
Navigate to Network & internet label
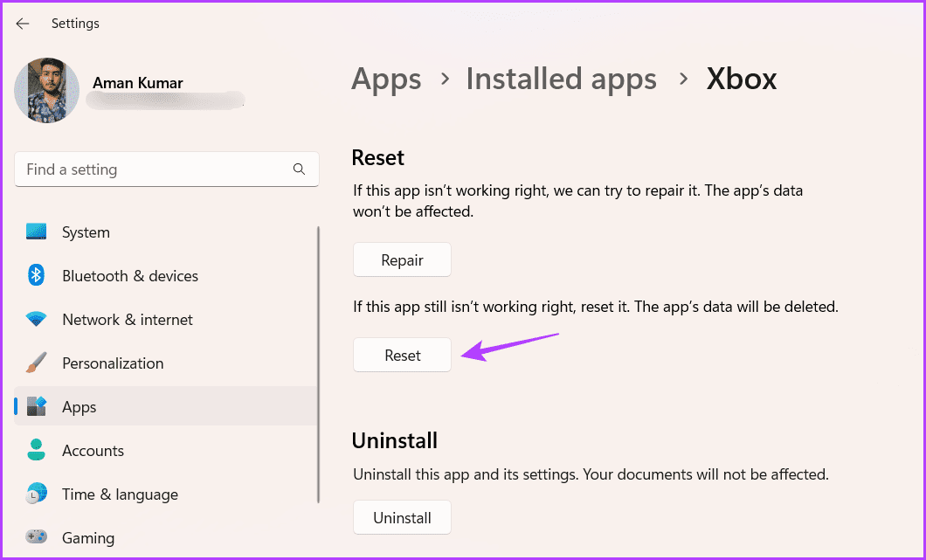(128, 320)
